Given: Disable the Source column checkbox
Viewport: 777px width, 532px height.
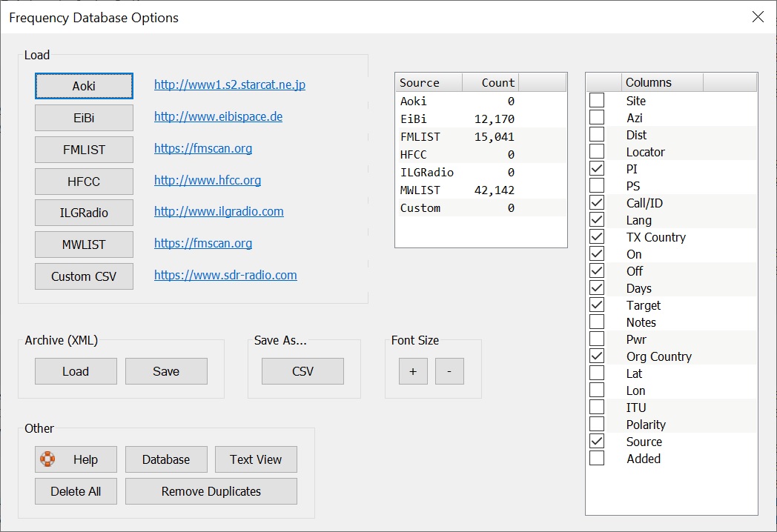Looking at the screenshot, I should (597, 442).
